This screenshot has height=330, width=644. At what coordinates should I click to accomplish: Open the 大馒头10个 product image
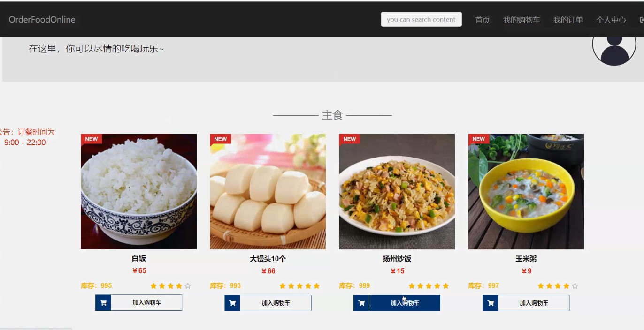coord(268,191)
